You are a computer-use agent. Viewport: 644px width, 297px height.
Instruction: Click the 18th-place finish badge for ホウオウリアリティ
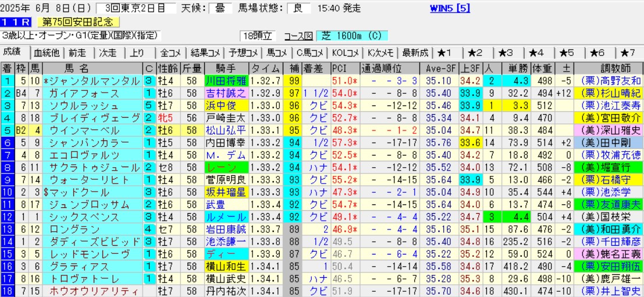click(8, 291)
